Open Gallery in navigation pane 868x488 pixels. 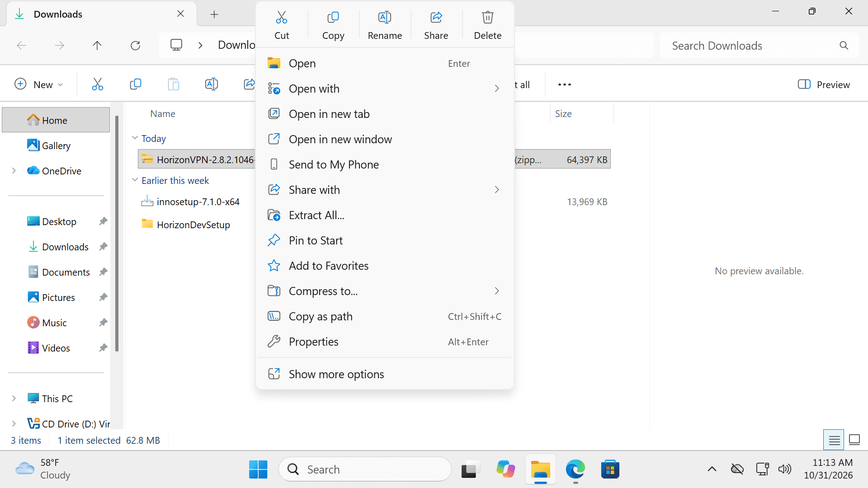point(56,145)
